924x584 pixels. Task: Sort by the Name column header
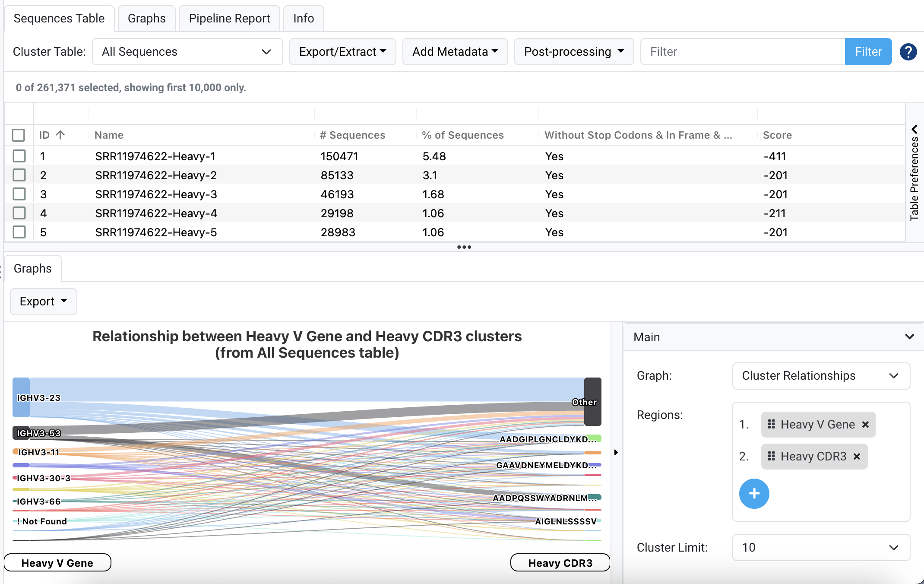[x=109, y=135]
